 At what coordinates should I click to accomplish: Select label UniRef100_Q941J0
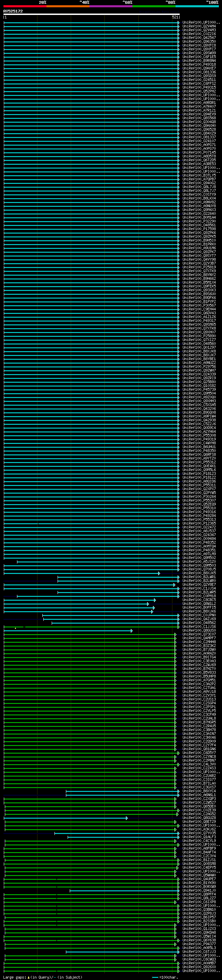[199, 890]
